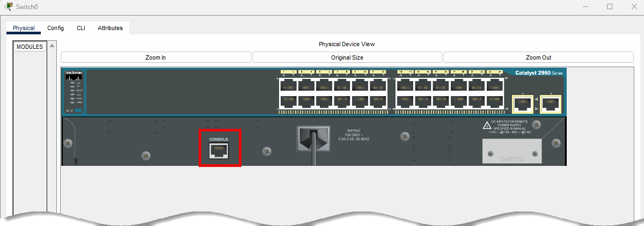
Task: Click FastEthernet port 13 on the switch
Action: click(405, 85)
